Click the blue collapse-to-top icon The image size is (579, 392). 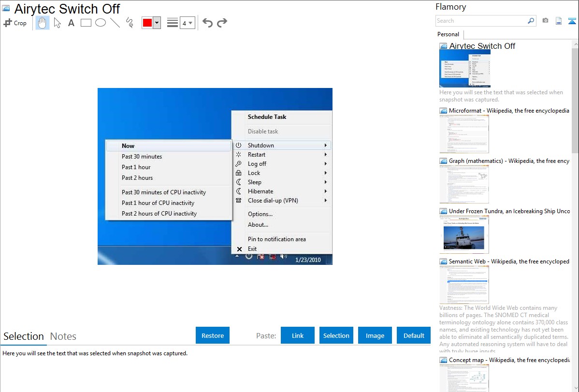[572, 21]
